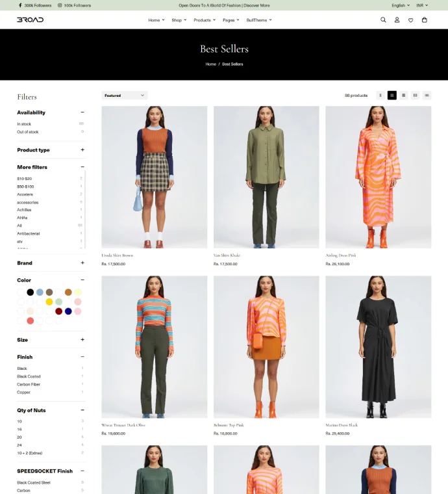Pick the black color swatch
The image size is (448, 494).
tap(31, 292)
